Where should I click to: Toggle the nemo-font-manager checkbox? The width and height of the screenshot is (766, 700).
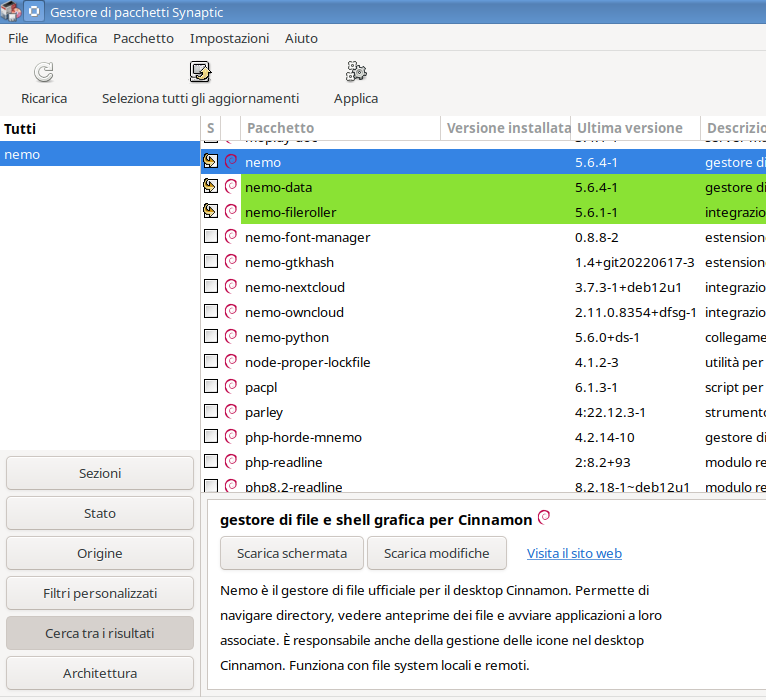point(211,236)
